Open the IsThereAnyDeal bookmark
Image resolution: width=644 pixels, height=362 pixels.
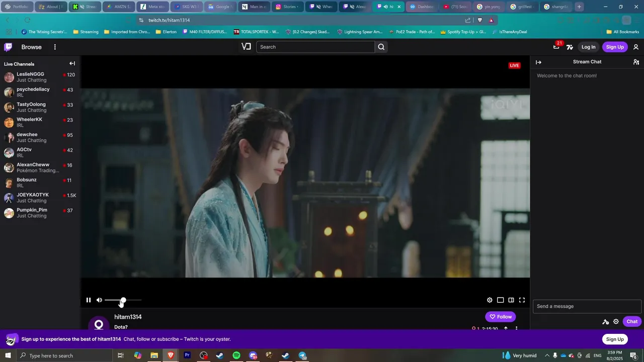click(x=510, y=32)
